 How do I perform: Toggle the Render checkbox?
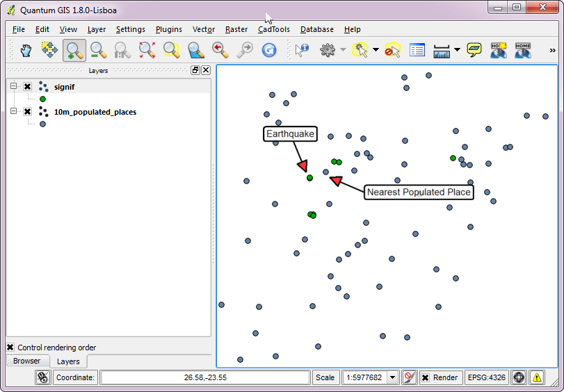(x=425, y=377)
